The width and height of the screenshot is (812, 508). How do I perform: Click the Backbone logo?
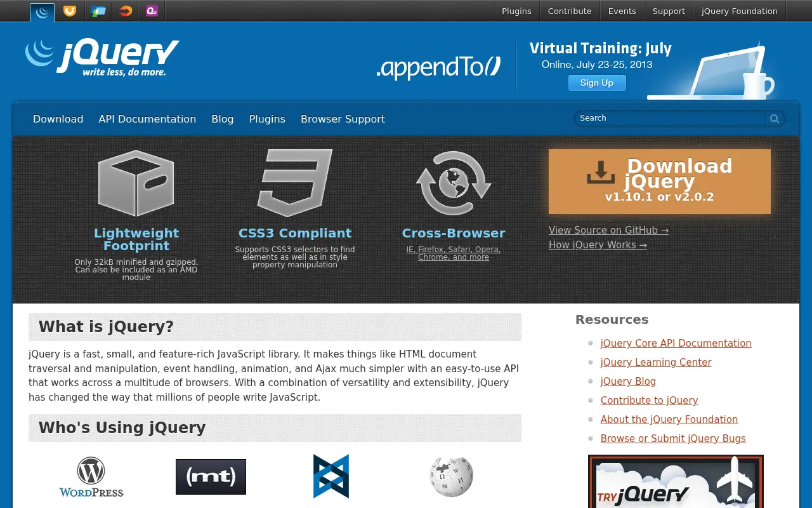[331, 476]
